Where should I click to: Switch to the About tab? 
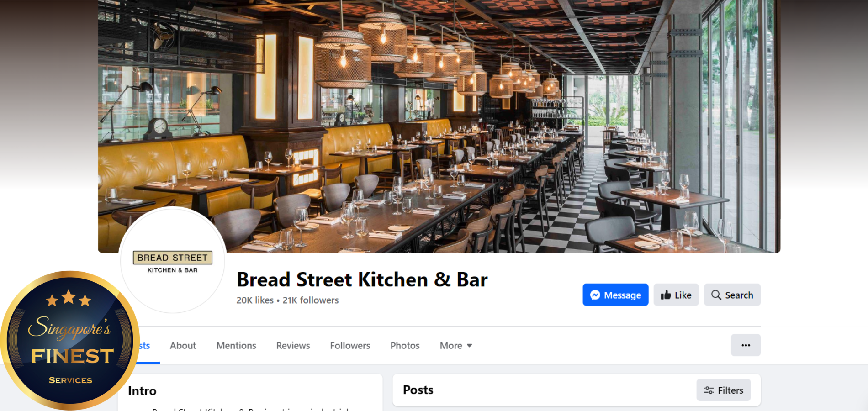click(x=183, y=346)
